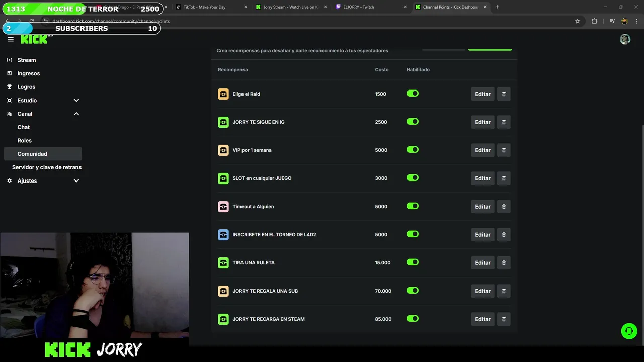Click the blue TORNEO DE L4D2 reward icon
The image size is (644, 362).
click(x=223, y=235)
